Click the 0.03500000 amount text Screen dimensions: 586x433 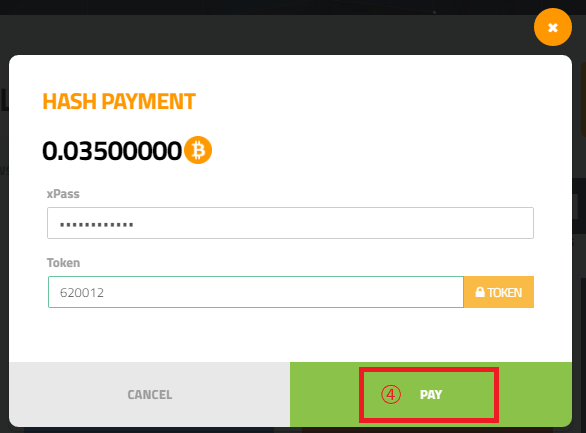pyautogui.click(x=112, y=151)
